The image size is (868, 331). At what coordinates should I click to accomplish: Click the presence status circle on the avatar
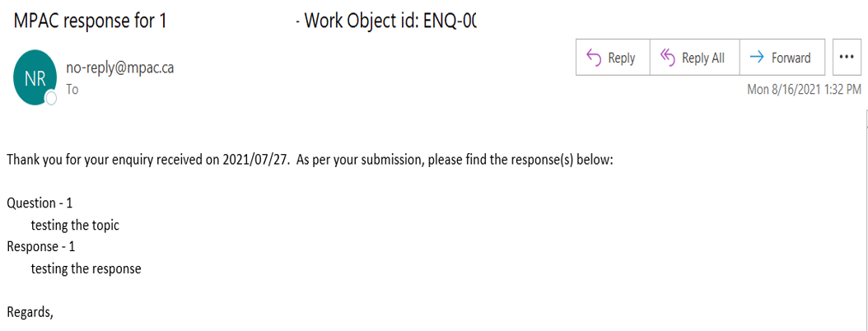[x=51, y=99]
